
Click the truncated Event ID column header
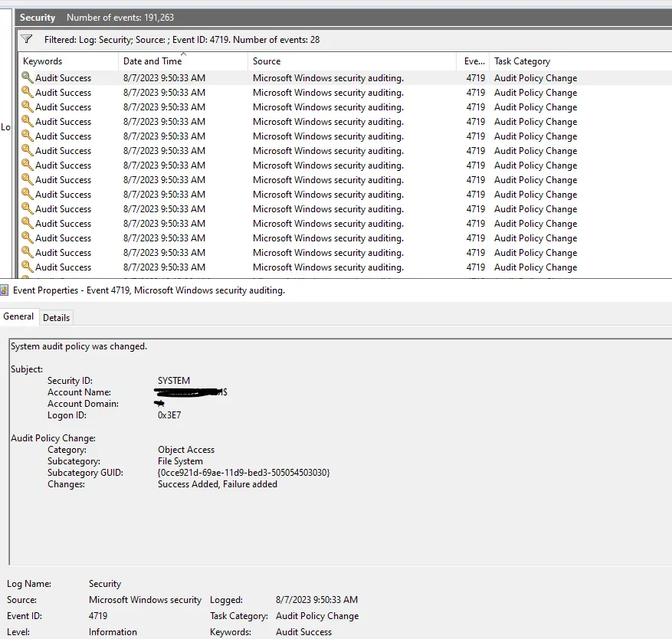coord(474,61)
